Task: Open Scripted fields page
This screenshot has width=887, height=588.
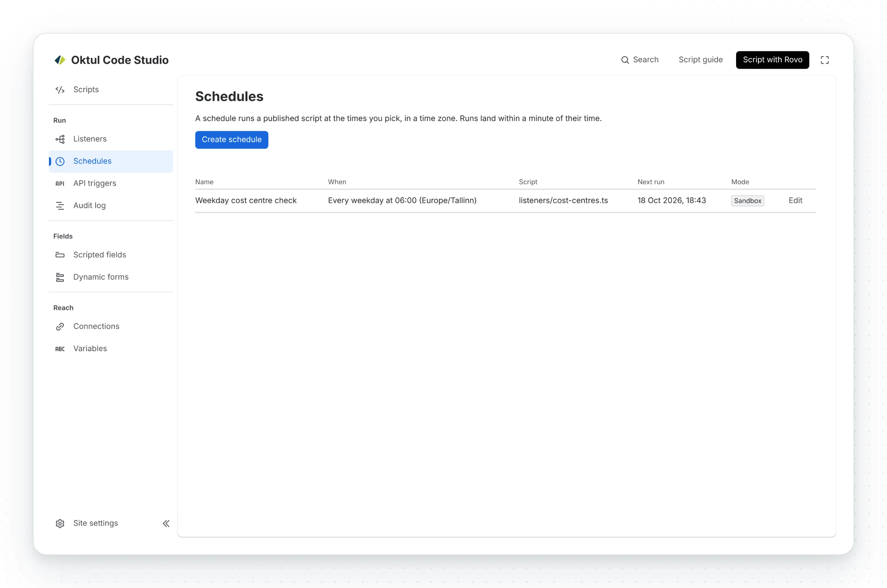Action: [x=111, y=255]
